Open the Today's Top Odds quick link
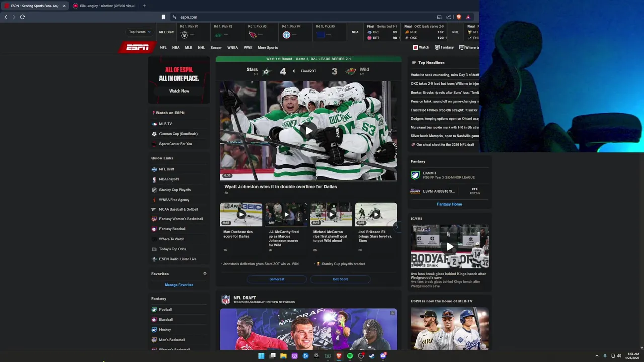Screen dimensions: 644x362 point(173,249)
